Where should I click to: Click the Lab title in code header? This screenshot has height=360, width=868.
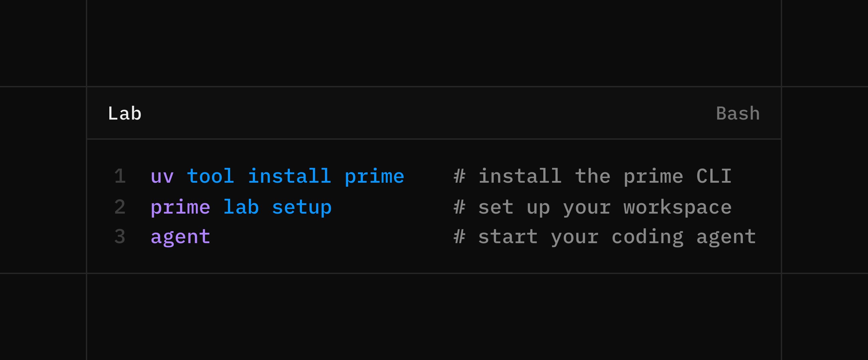pyautogui.click(x=124, y=114)
